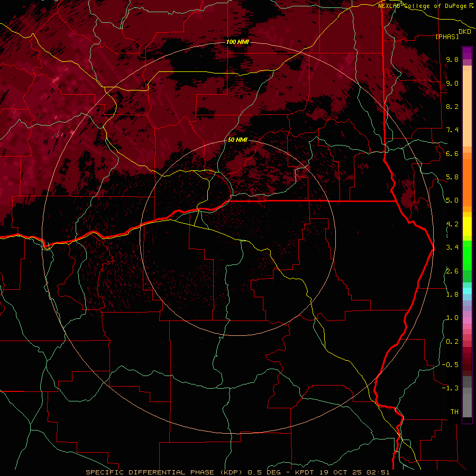This screenshot has height=476, width=476.
Task: Click the -1.3 value on the scale
Action: pos(450,388)
